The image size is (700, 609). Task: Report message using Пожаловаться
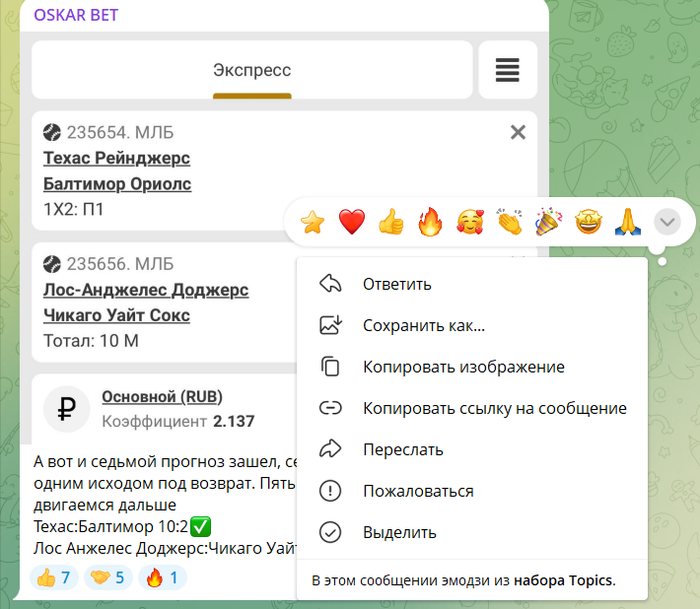(x=418, y=491)
